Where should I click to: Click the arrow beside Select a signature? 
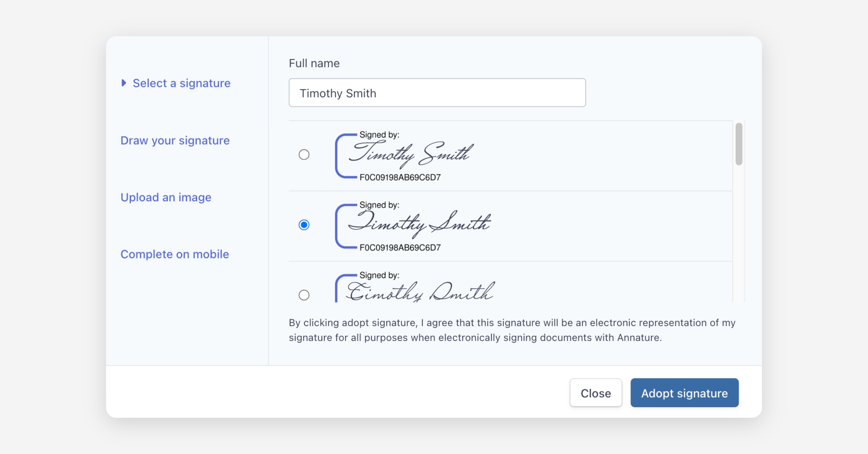124,83
